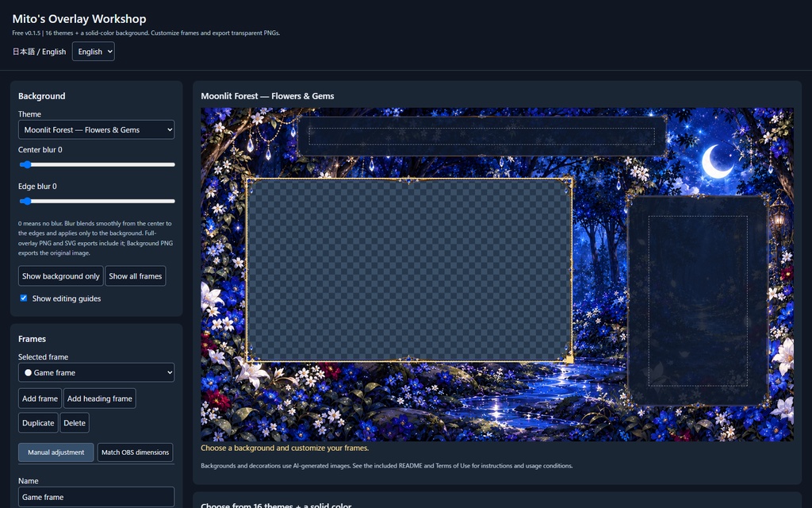Screen dimensions: 812x508
Task: Click the Game frame resize handle corner
Action: tap(569, 360)
